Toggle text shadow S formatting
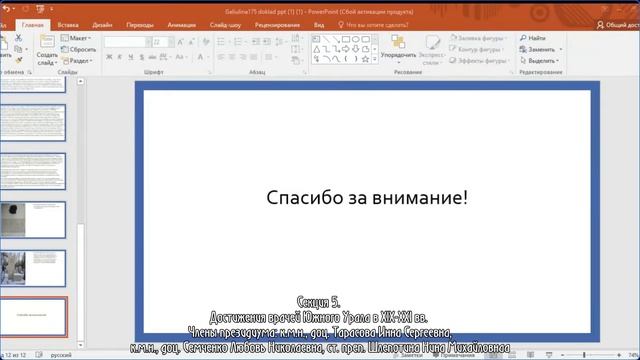640x360 pixels. (x=142, y=57)
